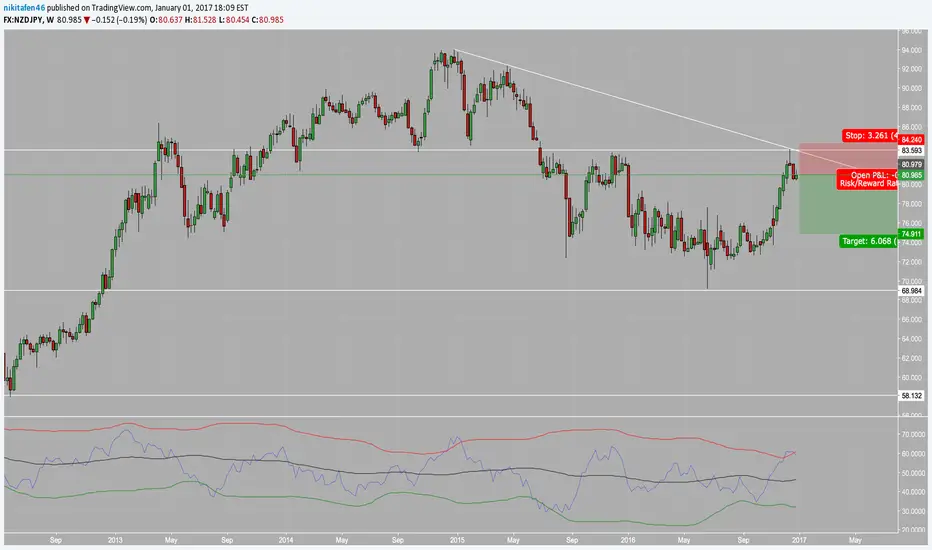The width and height of the screenshot is (932, 550).
Task: Click the 70.0000 indicator scale label
Action: tap(912, 435)
